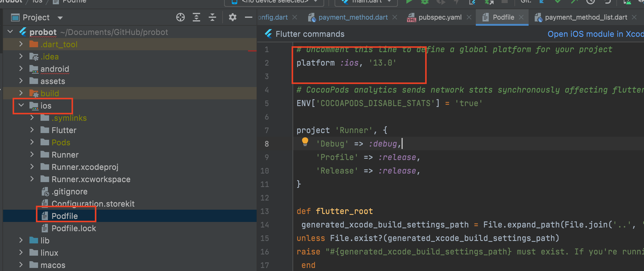
Task: Open the Project view dropdown
Action: pyautogui.click(x=60, y=18)
